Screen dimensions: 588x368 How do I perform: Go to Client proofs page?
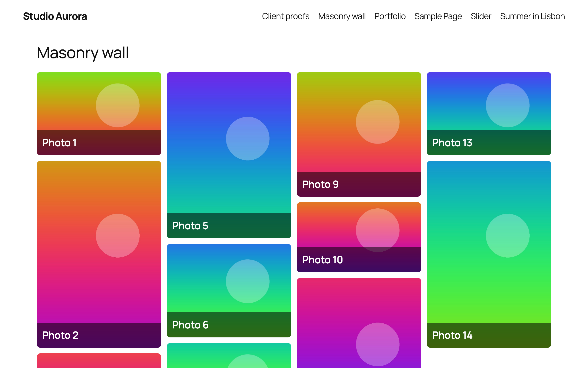pyautogui.click(x=286, y=16)
